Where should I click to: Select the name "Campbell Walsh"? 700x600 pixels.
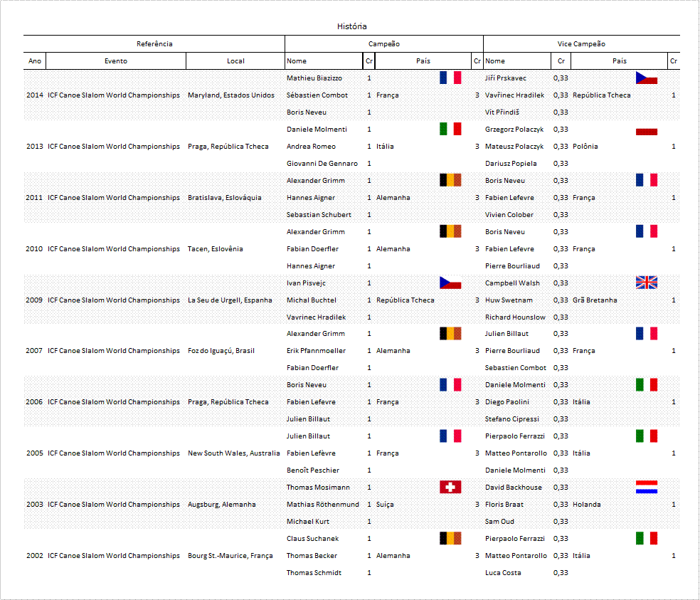(512, 283)
